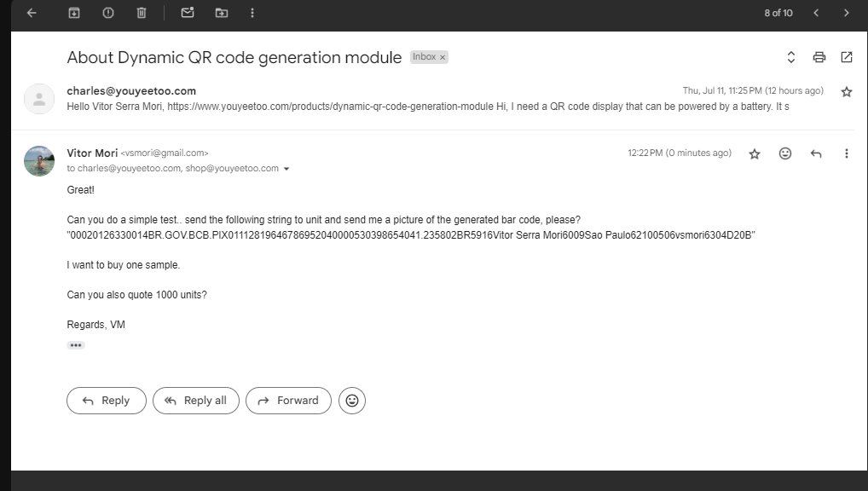Show recipient details dropdown arrow
The image size is (868, 491).
click(x=286, y=169)
